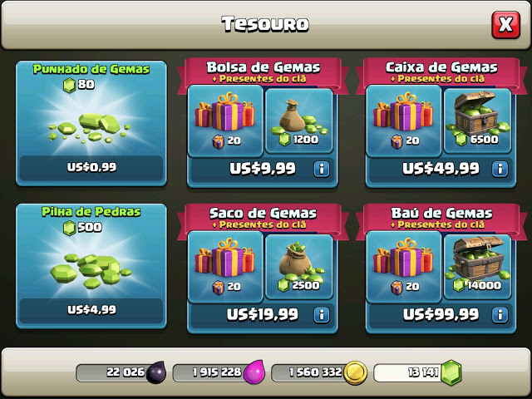
Task: Purchase Baú de Gemas at US$99,99
Action: coord(441,315)
